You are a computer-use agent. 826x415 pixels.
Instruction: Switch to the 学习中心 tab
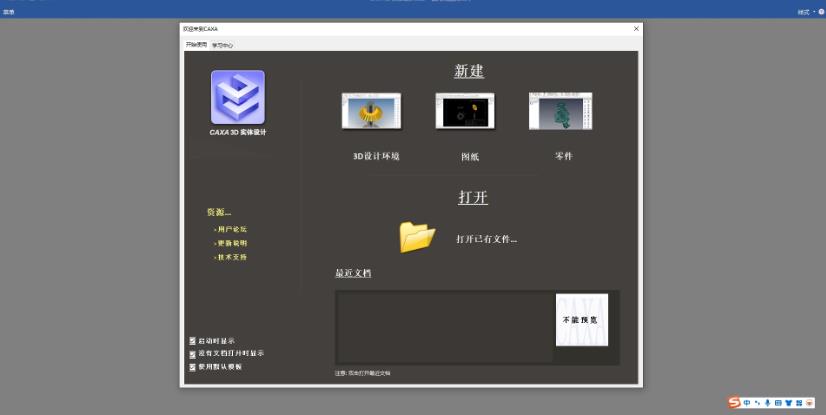click(x=222, y=45)
